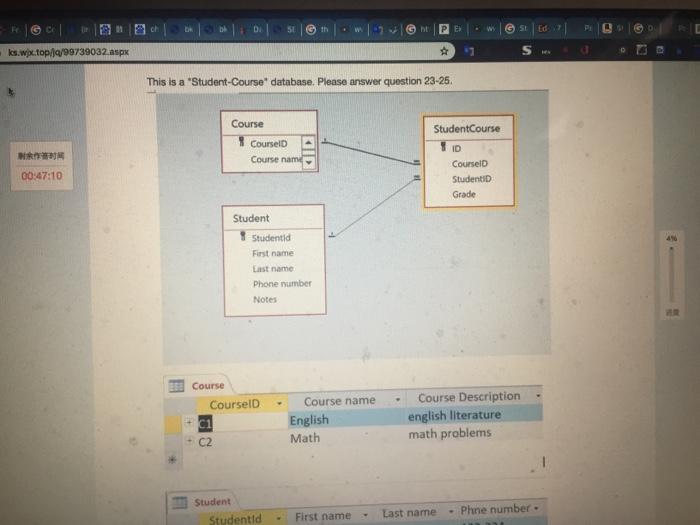Bookmark this page with the star icon

click(444, 51)
